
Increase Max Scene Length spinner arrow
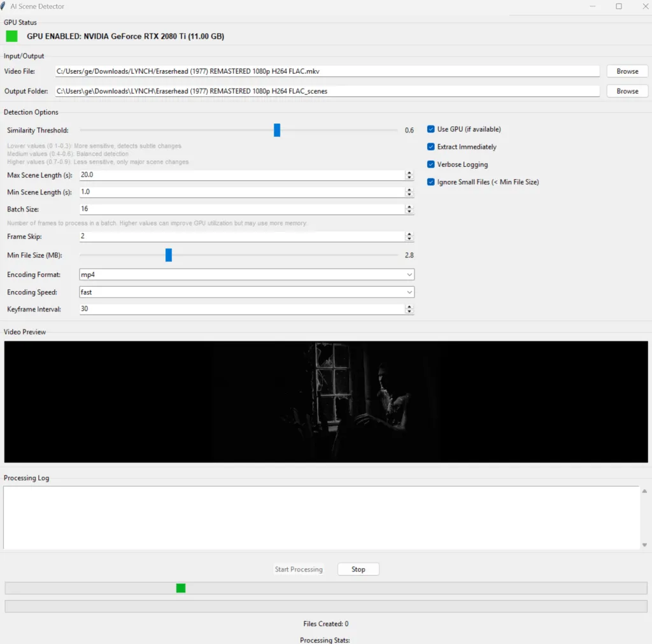pyautogui.click(x=409, y=173)
